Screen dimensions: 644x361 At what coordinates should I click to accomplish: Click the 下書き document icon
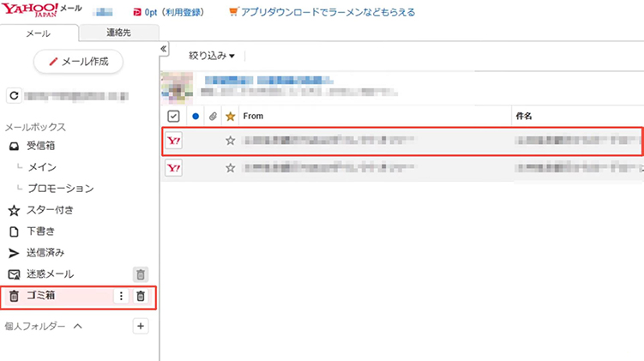14,232
